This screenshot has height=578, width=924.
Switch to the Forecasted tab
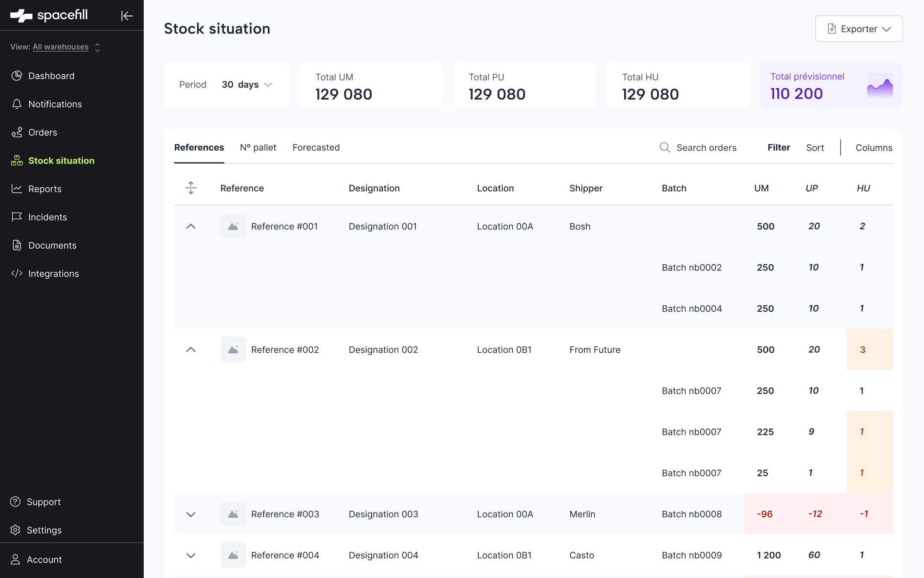coord(316,148)
